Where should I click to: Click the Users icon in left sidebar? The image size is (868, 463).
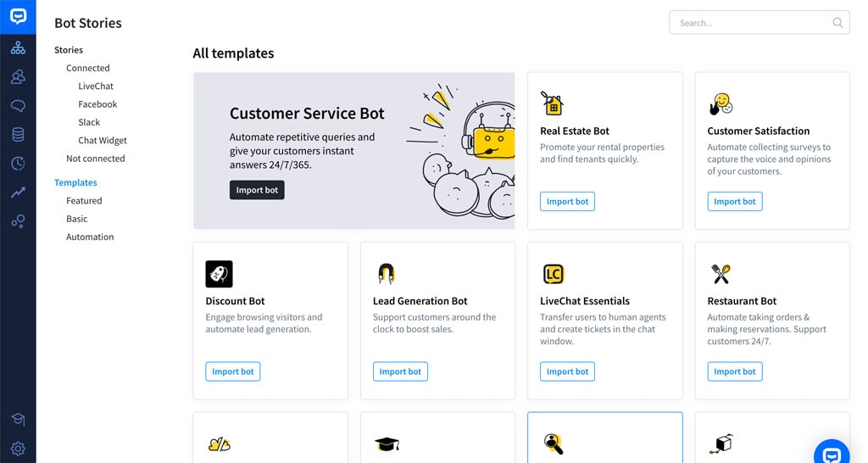pos(18,77)
